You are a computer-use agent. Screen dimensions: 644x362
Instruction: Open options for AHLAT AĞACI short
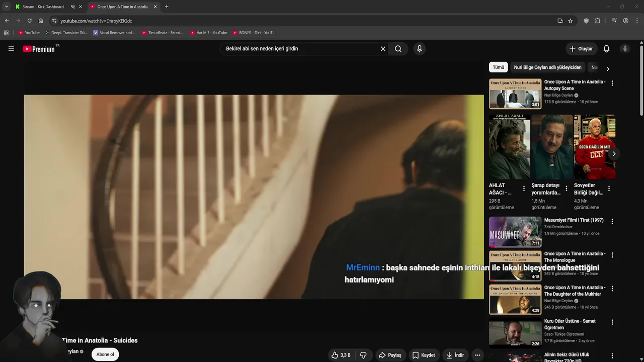524,189
